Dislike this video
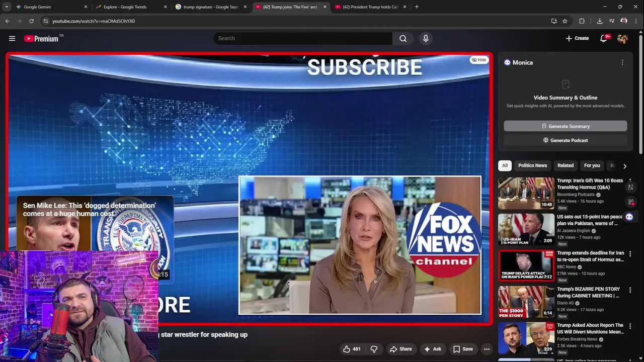The image size is (644, 362). point(374,349)
